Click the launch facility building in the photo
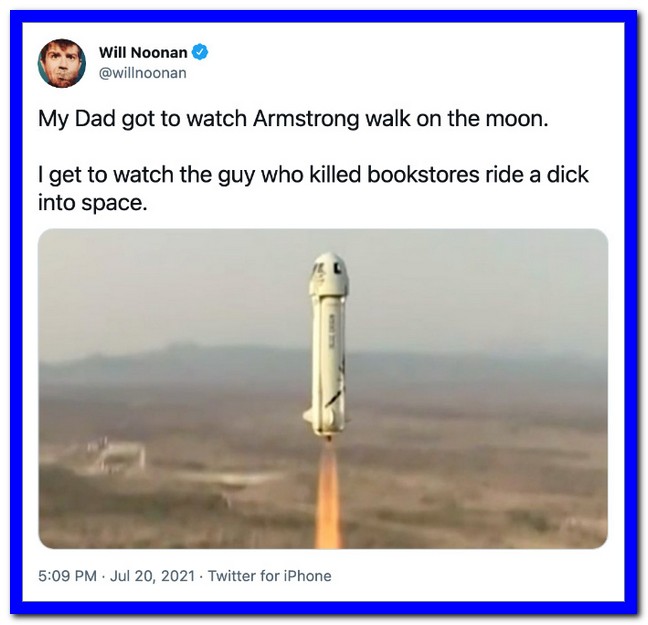This screenshot has width=648, height=625. tap(116, 456)
